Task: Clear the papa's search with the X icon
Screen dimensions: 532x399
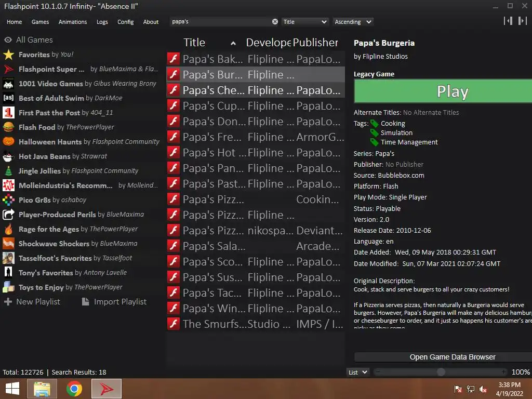Action: 275,22
